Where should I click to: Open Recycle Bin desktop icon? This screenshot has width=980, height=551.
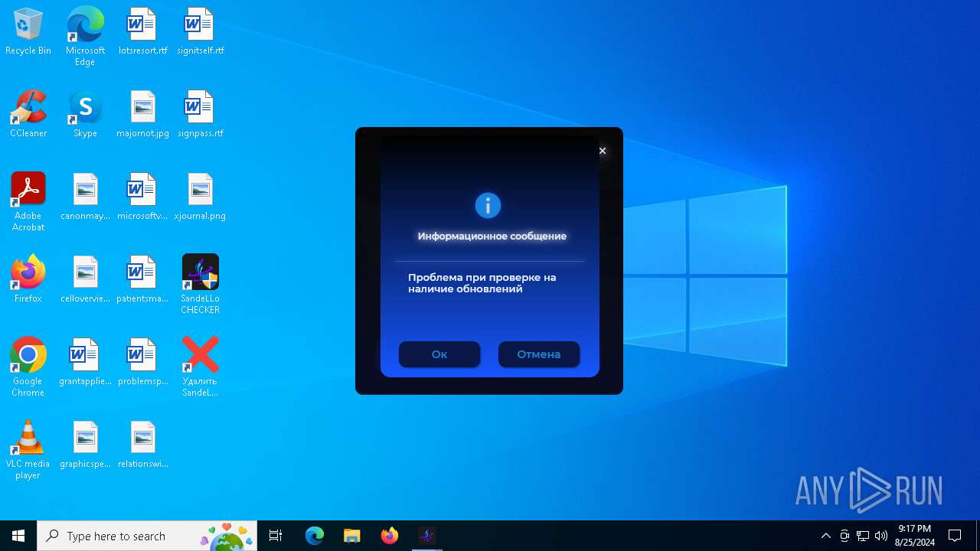(x=28, y=32)
